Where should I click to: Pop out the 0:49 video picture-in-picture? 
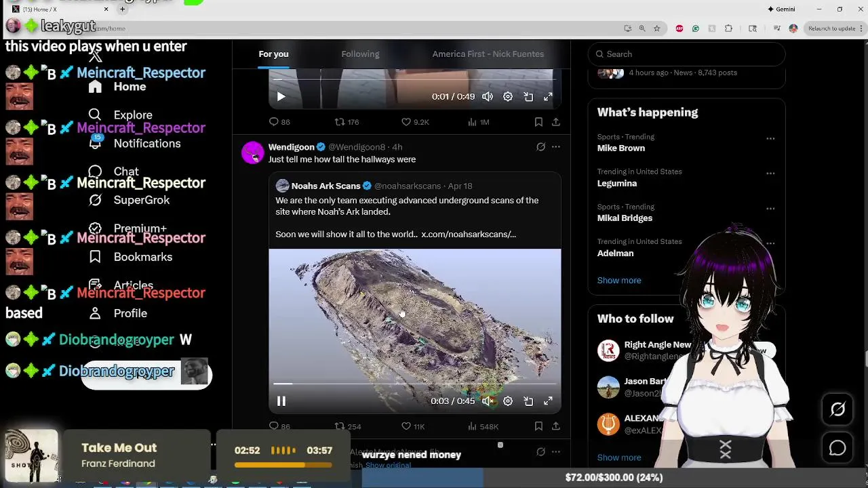(x=528, y=97)
